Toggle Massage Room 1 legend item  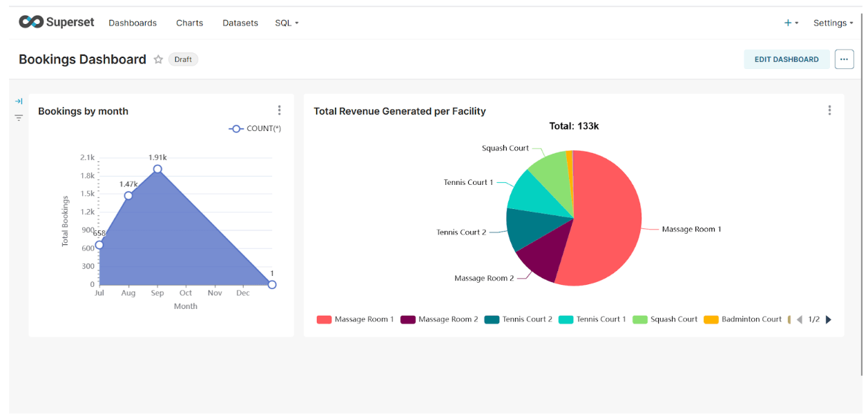(356, 319)
